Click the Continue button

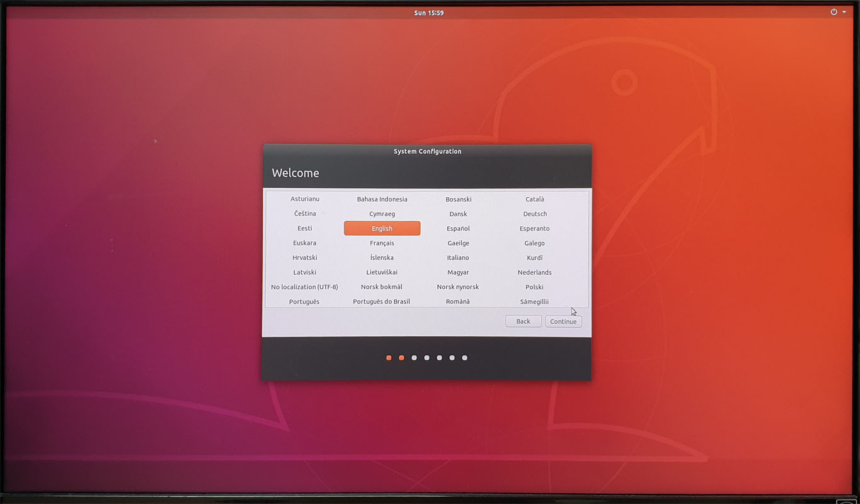point(563,321)
